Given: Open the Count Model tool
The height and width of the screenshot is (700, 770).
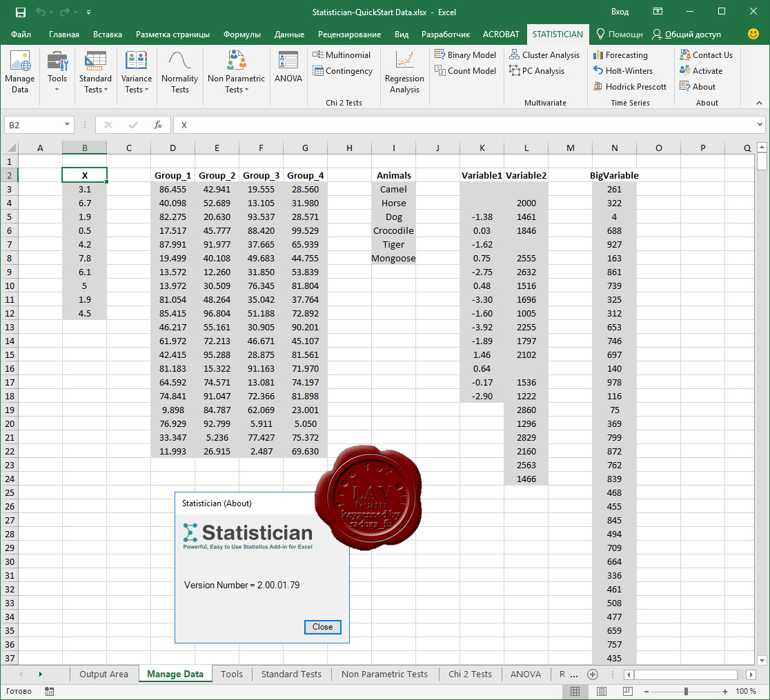Looking at the screenshot, I should pyautogui.click(x=466, y=70).
